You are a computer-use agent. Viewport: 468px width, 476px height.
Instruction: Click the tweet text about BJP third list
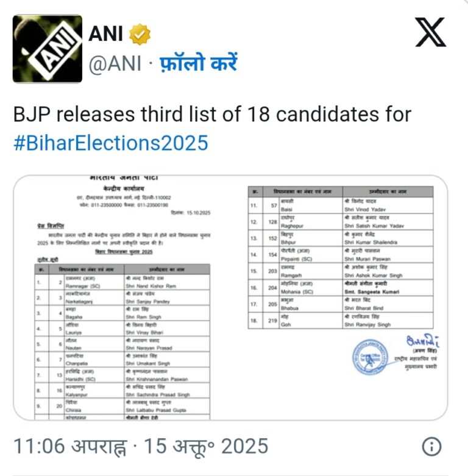[x=213, y=114]
